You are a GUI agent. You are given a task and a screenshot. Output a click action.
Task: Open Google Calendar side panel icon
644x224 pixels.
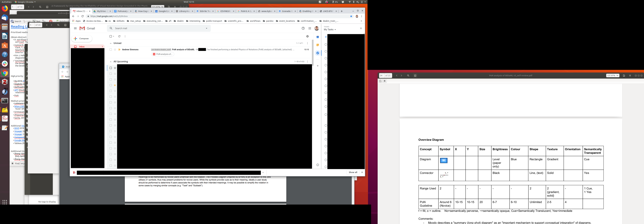tap(318, 37)
